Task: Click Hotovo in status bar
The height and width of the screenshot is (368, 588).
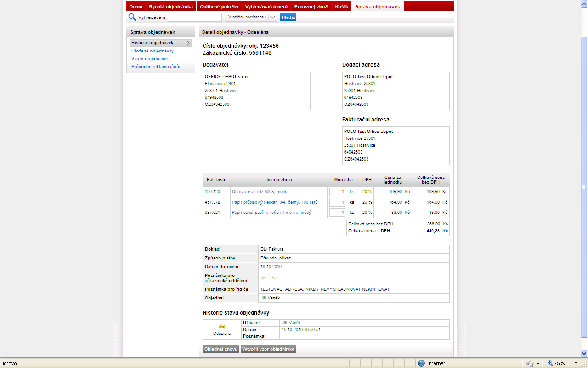Action: (x=9, y=363)
